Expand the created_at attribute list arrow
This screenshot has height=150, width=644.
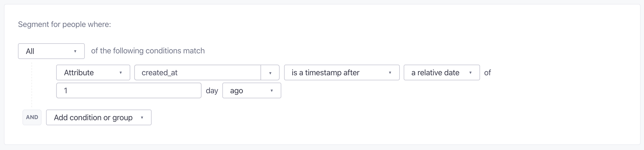pos(270,73)
